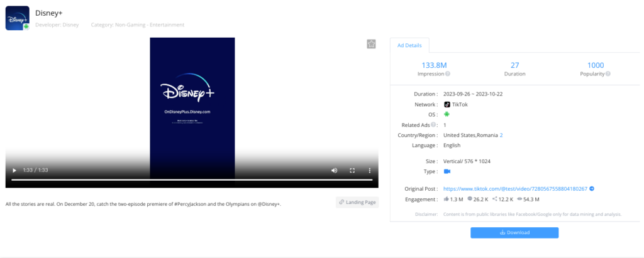The width and height of the screenshot is (644, 258).
Task: Click the 1:33 / 1:33 time display
Action: [36, 170]
